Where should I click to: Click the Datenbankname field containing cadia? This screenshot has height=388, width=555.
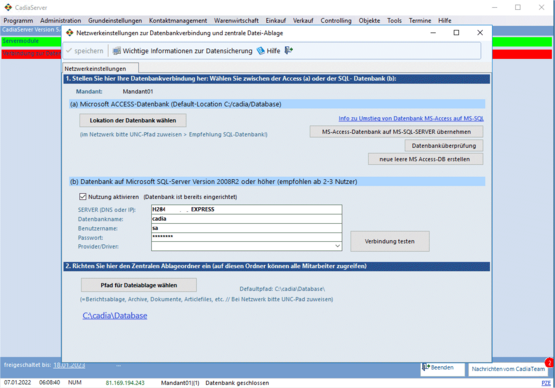click(x=246, y=219)
